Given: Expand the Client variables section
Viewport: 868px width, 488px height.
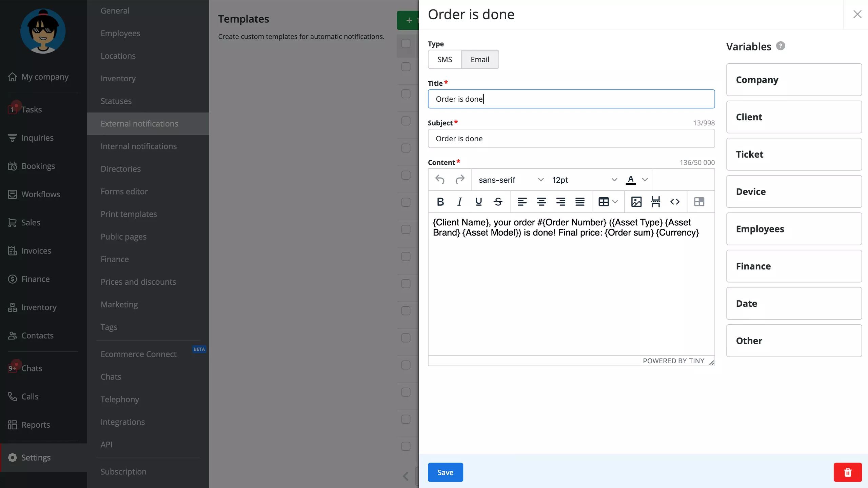Looking at the screenshot, I should coord(794,117).
